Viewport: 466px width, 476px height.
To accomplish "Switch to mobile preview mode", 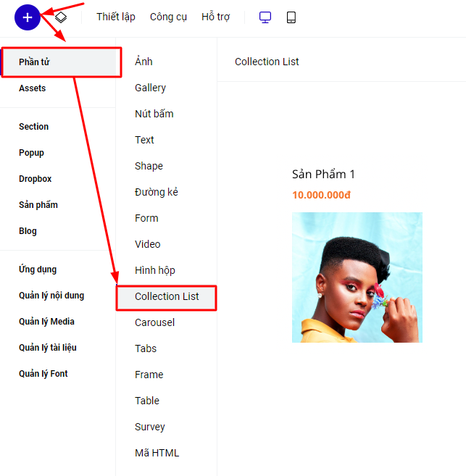I will pyautogui.click(x=291, y=17).
